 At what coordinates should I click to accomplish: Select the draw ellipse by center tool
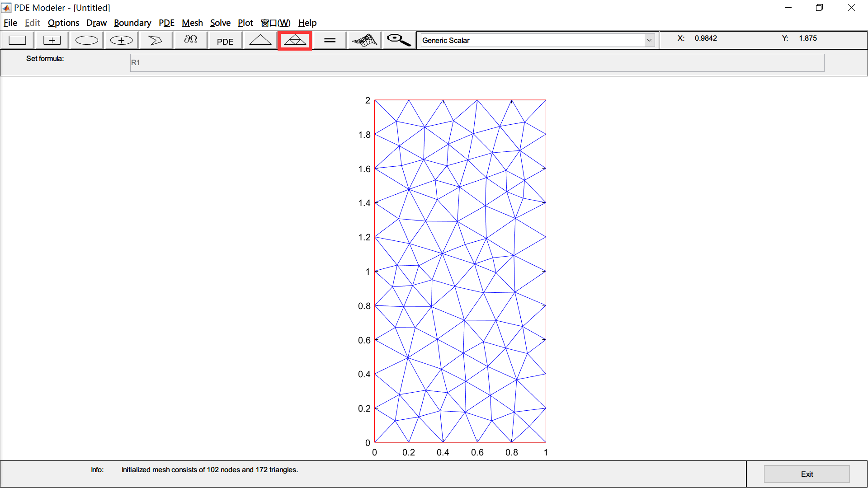coord(121,40)
